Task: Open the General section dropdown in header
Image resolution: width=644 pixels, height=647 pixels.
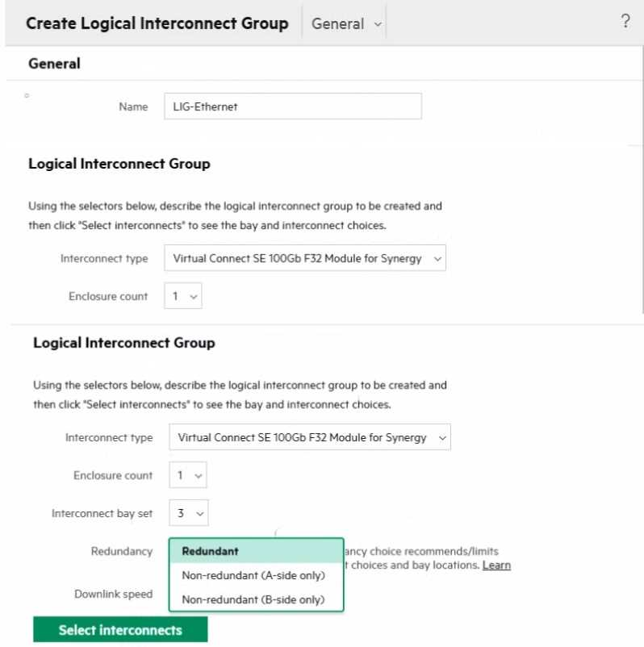Action: tap(347, 24)
